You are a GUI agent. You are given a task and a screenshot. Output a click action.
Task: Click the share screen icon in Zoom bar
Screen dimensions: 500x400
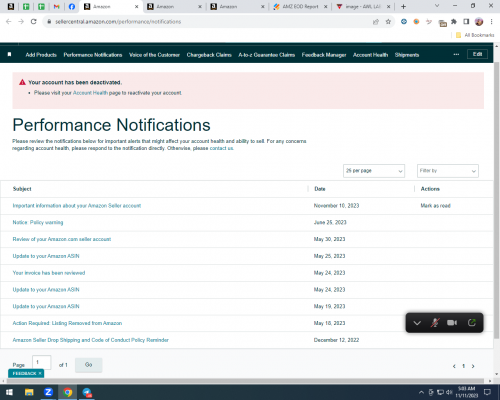(472, 322)
